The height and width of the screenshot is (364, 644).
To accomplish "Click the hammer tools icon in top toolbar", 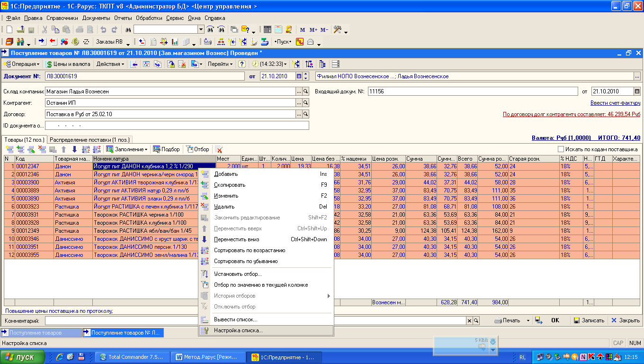I will (338, 29).
